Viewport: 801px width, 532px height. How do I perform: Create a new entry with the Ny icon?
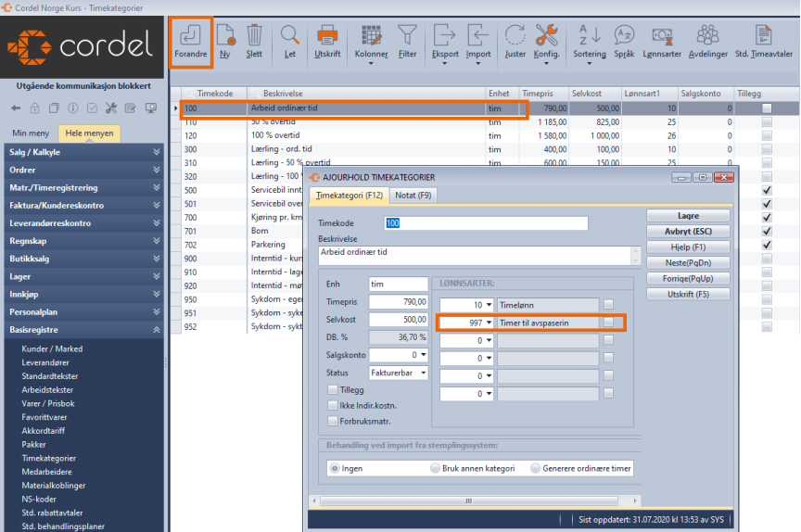pyautogui.click(x=225, y=35)
